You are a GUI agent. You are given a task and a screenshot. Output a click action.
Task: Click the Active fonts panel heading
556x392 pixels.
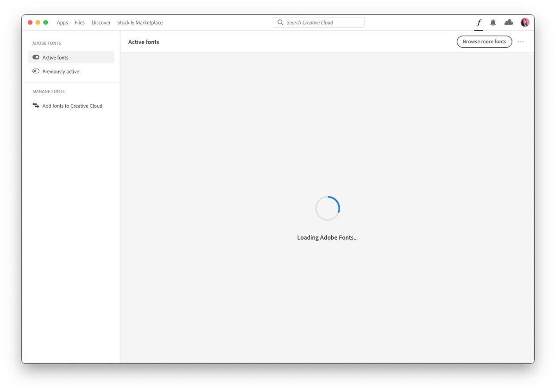click(144, 42)
